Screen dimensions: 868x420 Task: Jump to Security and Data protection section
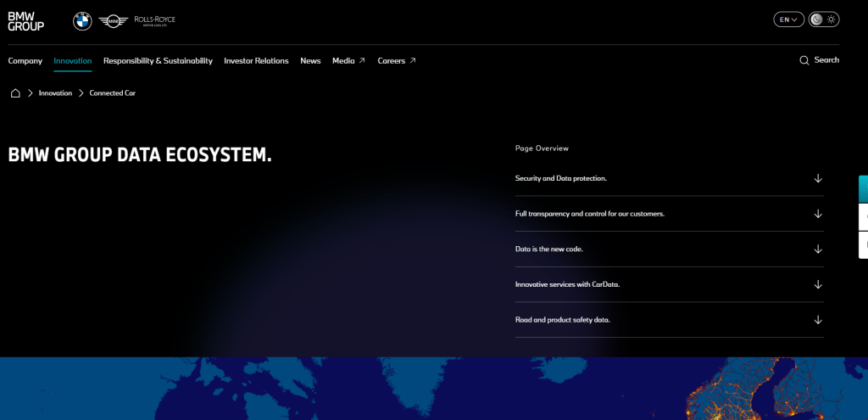click(670, 178)
